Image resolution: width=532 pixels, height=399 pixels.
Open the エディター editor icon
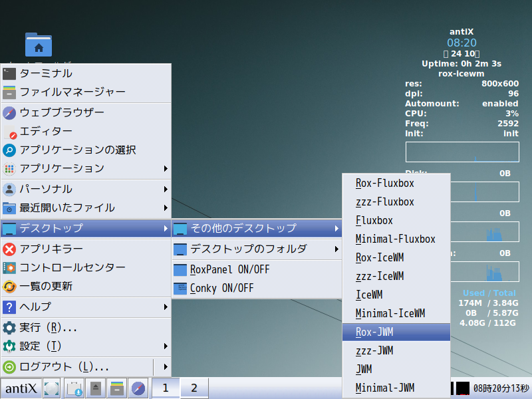point(9,131)
